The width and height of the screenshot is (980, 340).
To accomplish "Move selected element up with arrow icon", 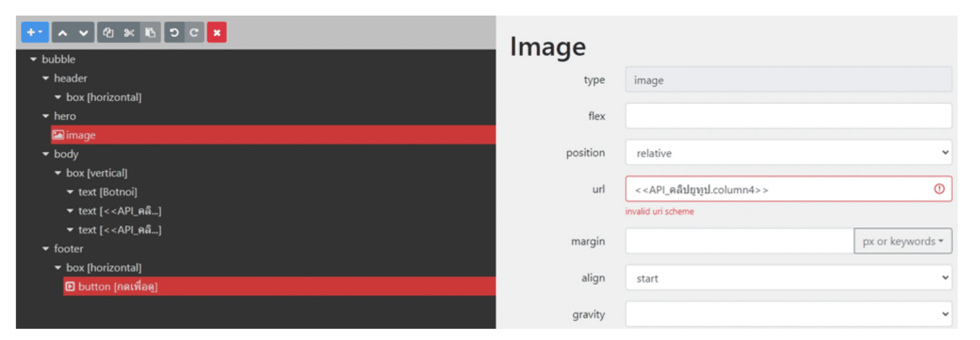I will coord(63,33).
